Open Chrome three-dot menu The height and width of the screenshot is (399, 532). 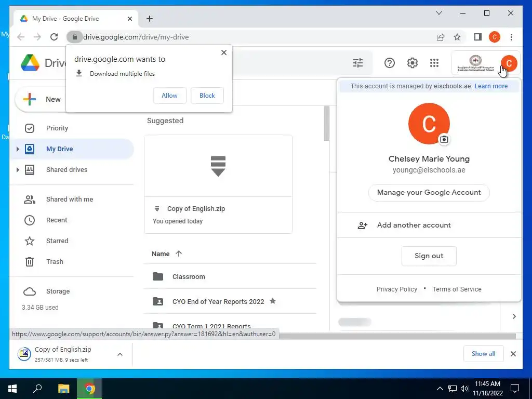pos(511,37)
